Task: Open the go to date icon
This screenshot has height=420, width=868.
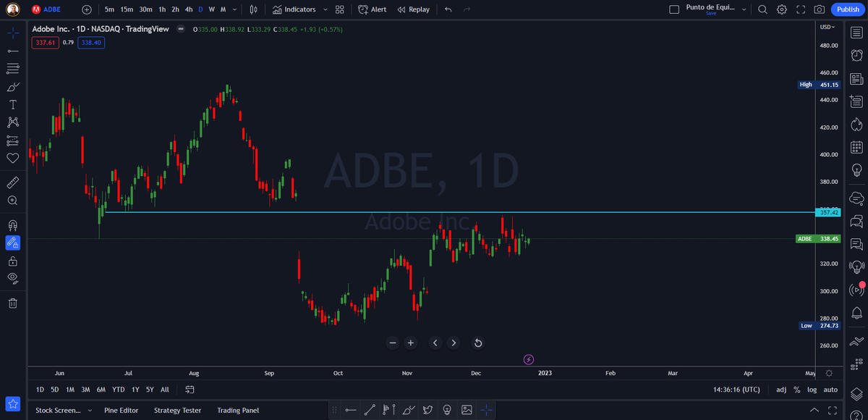Action: point(190,390)
